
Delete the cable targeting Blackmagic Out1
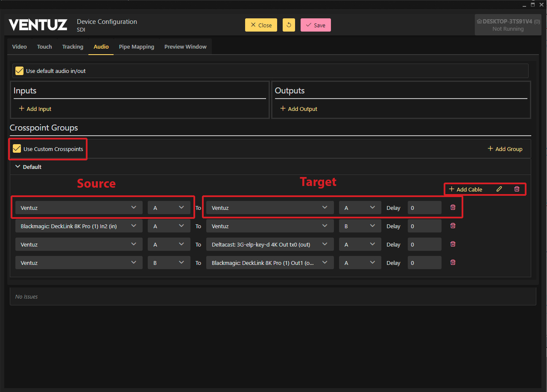(453, 263)
